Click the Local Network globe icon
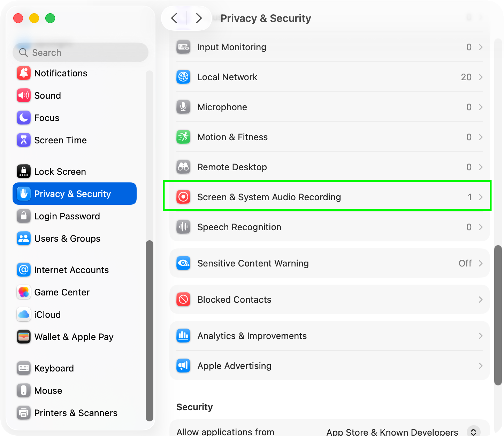This screenshot has height=436, width=504. coord(183,77)
